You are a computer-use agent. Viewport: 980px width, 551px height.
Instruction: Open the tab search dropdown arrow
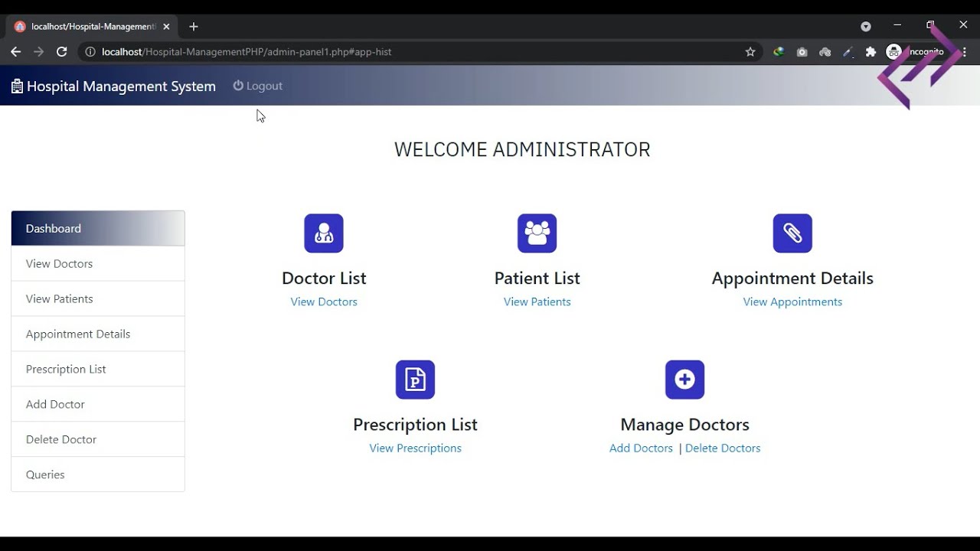tap(866, 27)
